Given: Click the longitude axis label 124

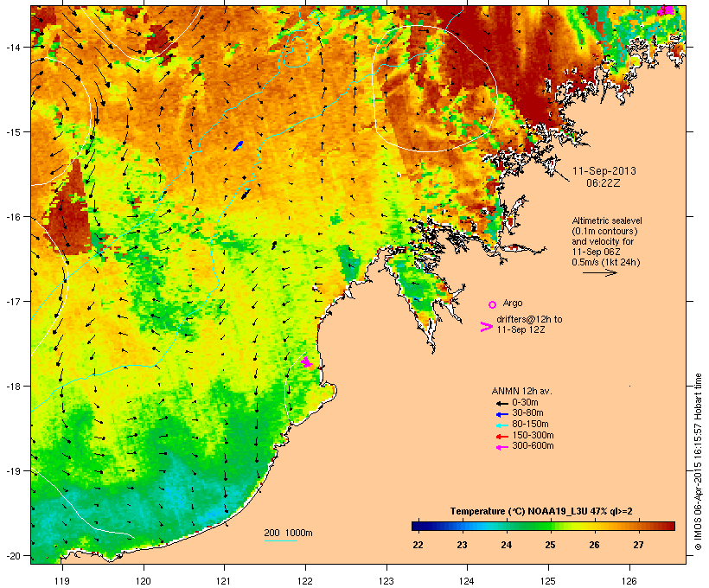Looking at the screenshot, I should click(467, 581).
